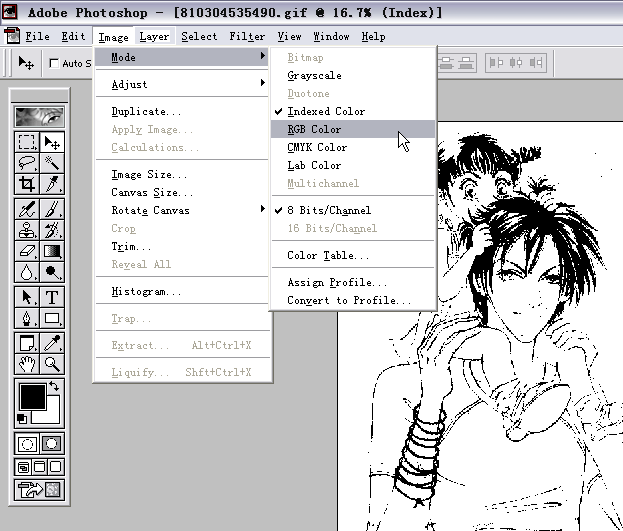Convert image to Lab Color
Image resolution: width=623 pixels, height=531 pixels.
[353, 165]
